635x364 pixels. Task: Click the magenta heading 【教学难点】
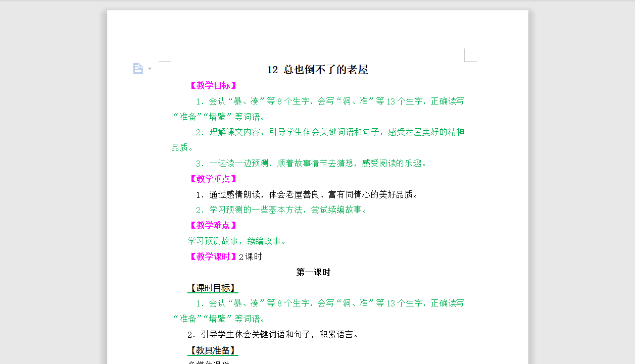click(x=213, y=225)
